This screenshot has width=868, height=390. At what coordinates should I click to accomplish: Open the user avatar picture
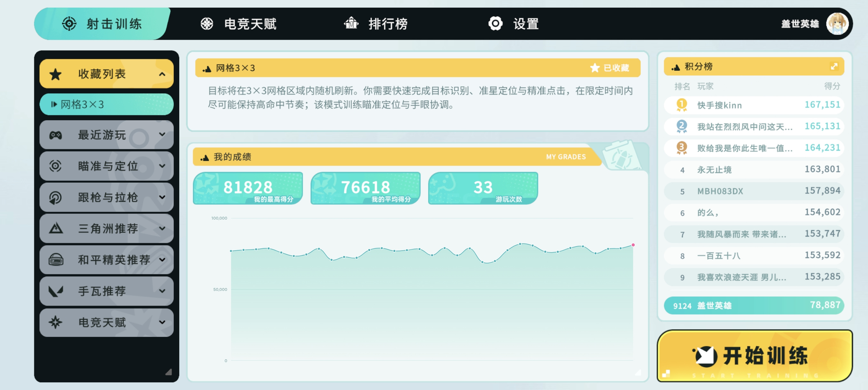pyautogui.click(x=837, y=24)
